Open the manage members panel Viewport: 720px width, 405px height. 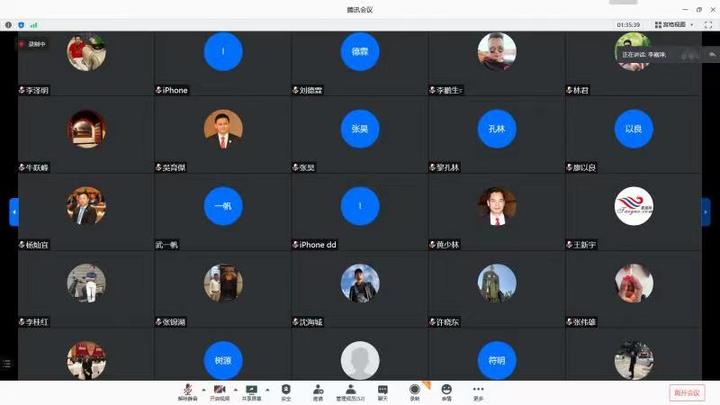click(350, 390)
